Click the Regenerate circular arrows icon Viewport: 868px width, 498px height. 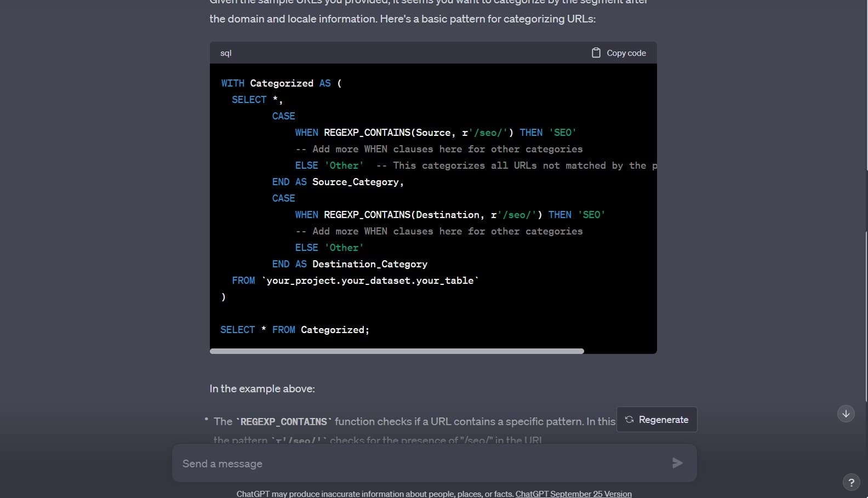pyautogui.click(x=629, y=420)
